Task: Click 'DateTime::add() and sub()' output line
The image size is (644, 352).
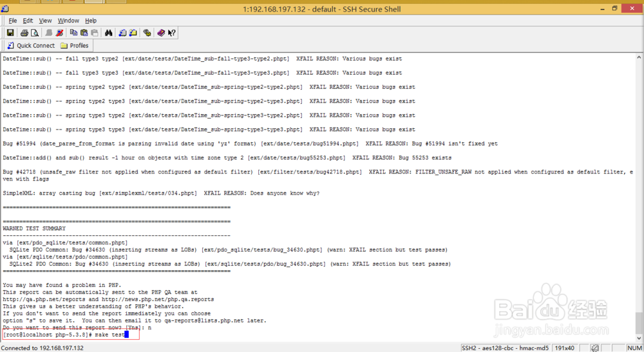Action: [x=227, y=157]
